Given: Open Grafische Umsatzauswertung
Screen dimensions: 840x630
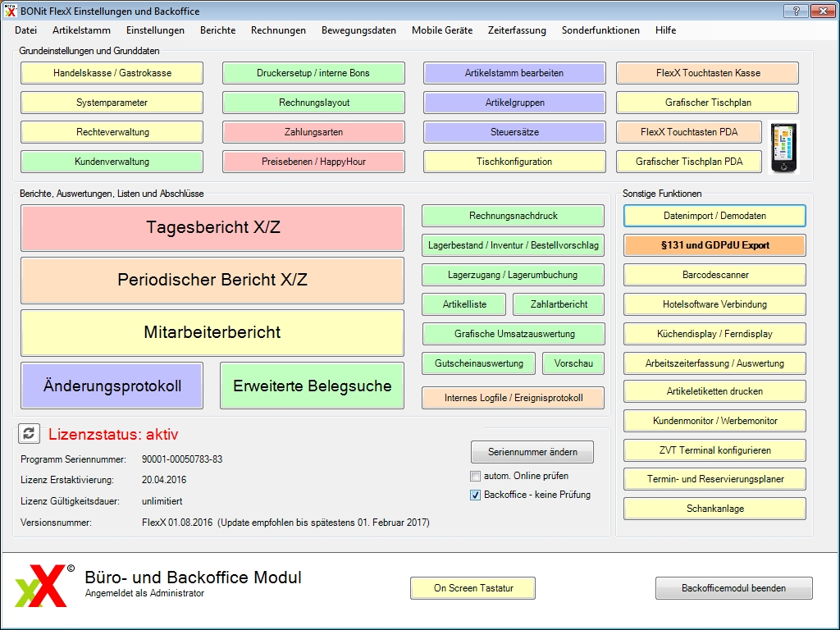Looking at the screenshot, I should [514, 333].
